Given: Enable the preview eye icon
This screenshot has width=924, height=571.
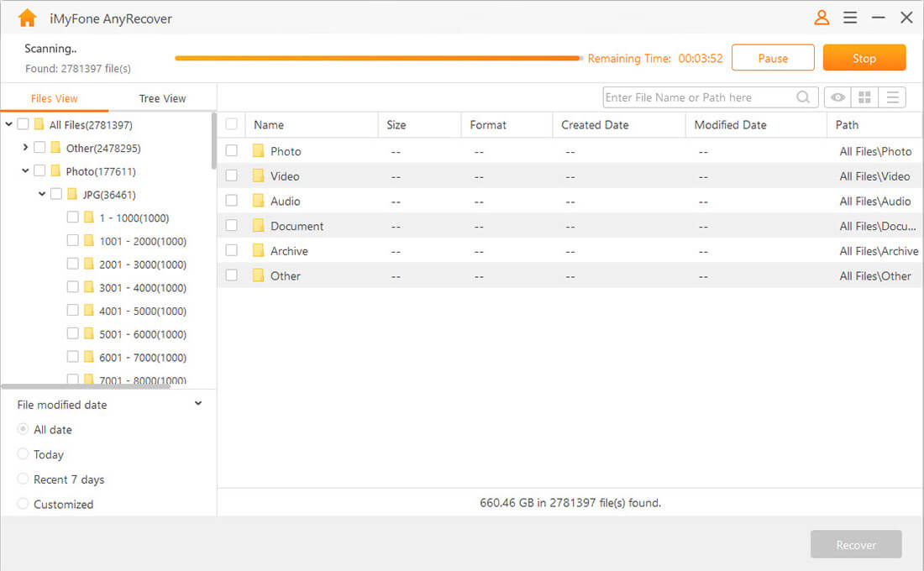Looking at the screenshot, I should point(837,97).
